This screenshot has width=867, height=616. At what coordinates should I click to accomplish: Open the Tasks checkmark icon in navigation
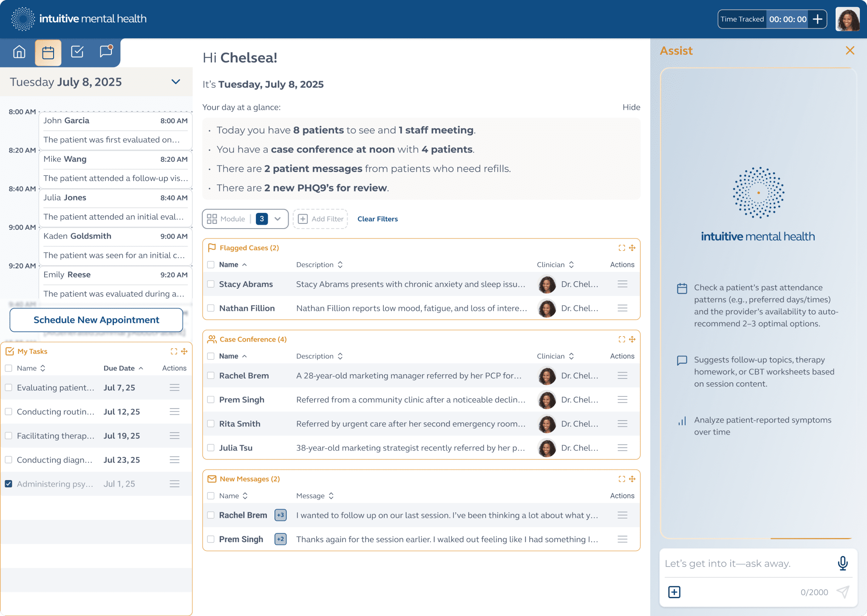[x=77, y=52]
